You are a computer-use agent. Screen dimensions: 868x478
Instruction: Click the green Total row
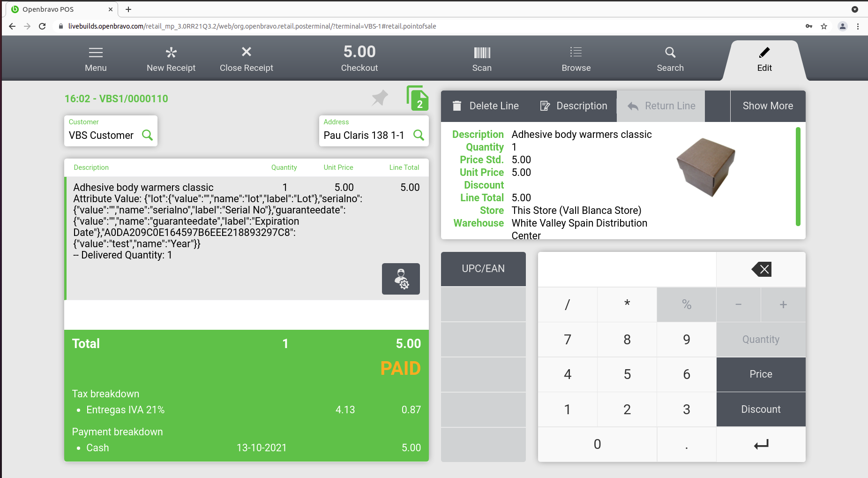247,343
